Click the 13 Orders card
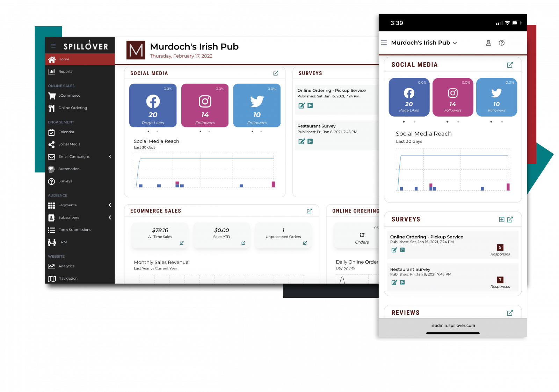 click(x=356, y=236)
